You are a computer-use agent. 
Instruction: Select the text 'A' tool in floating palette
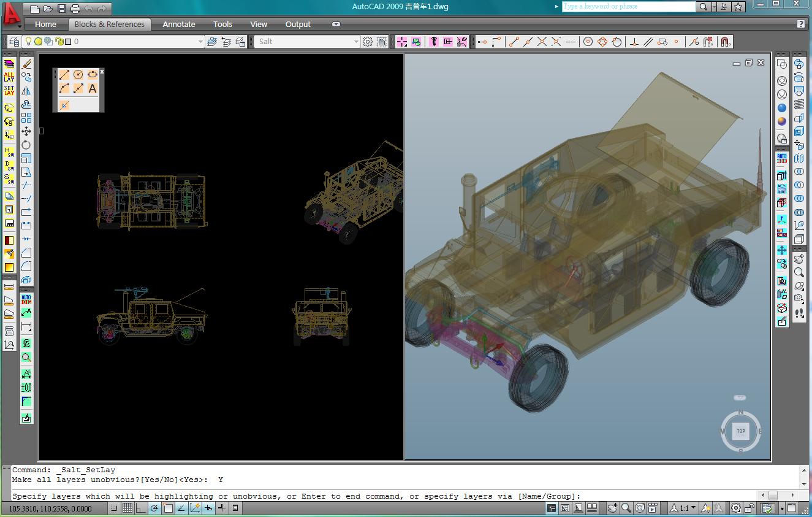tap(93, 89)
